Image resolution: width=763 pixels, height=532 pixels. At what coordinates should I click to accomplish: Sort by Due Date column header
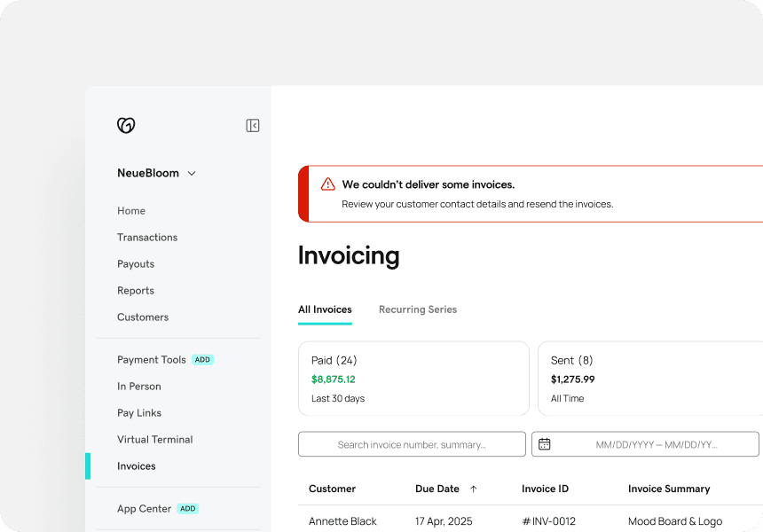[437, 489]
